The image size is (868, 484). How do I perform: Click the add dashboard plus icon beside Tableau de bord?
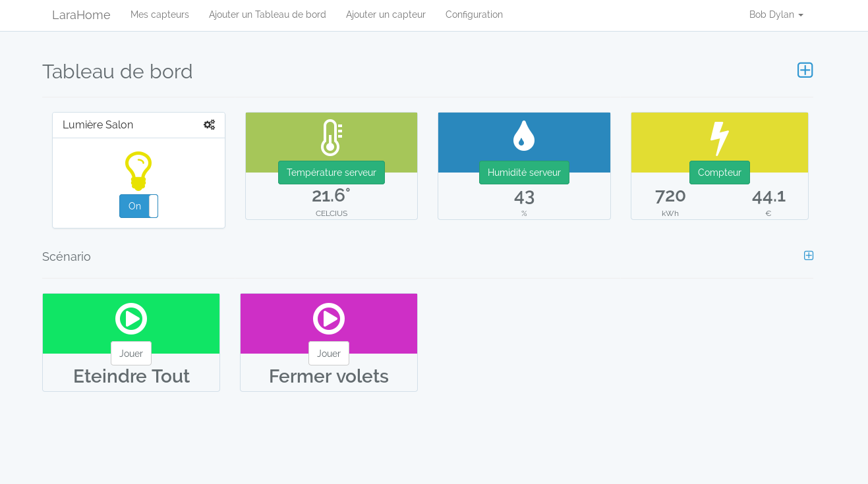805,70
